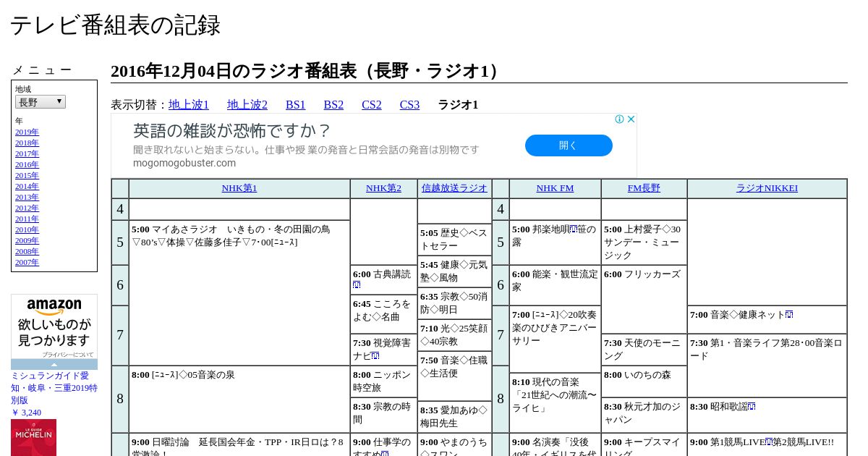Open the 2019年 archive link
The height and width of the screenshot is (456, 868).
click(27, 132)
